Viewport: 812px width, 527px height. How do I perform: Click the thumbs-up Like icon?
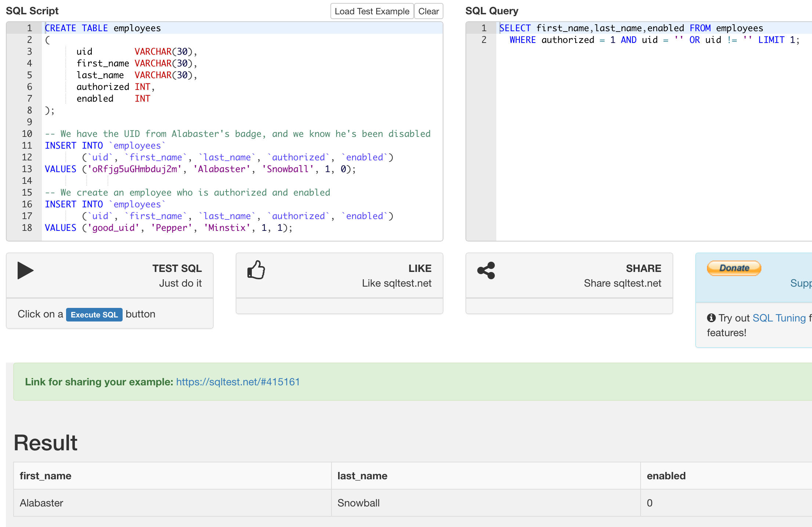(x=256, y=270)
